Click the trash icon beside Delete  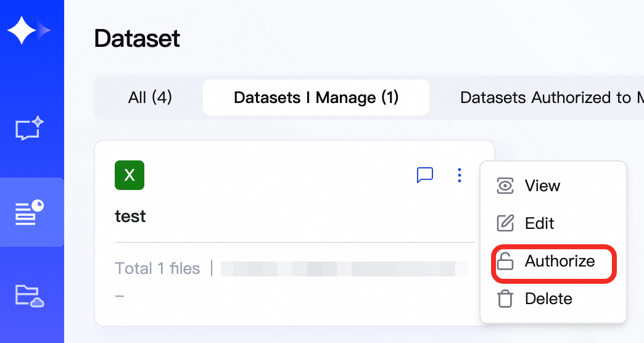(505, 299)
